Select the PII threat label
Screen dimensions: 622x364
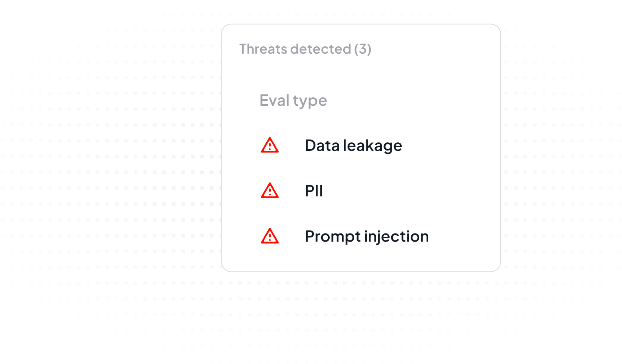point(313,191)
